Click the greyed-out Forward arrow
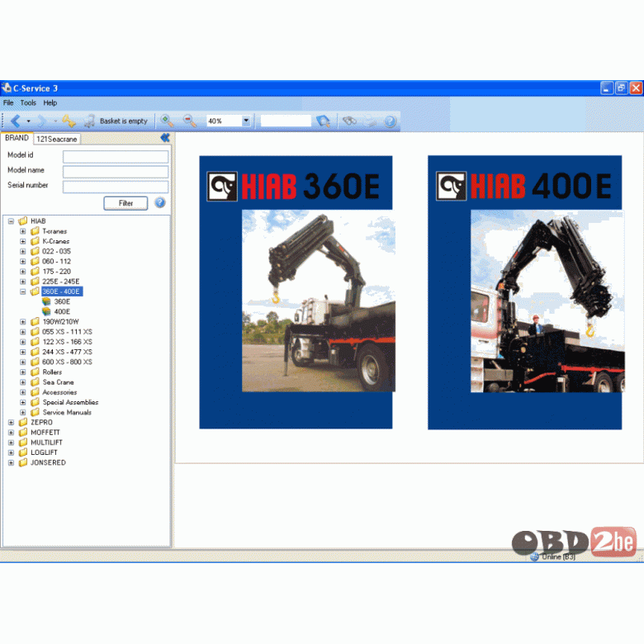This screenshot has width=644, height=644. (41, 121)
